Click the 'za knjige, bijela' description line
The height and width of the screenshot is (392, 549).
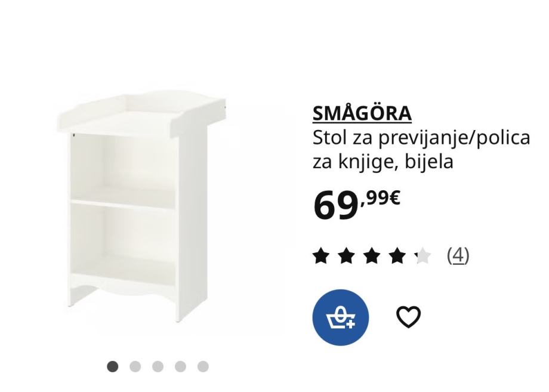(x=383, y=162)
